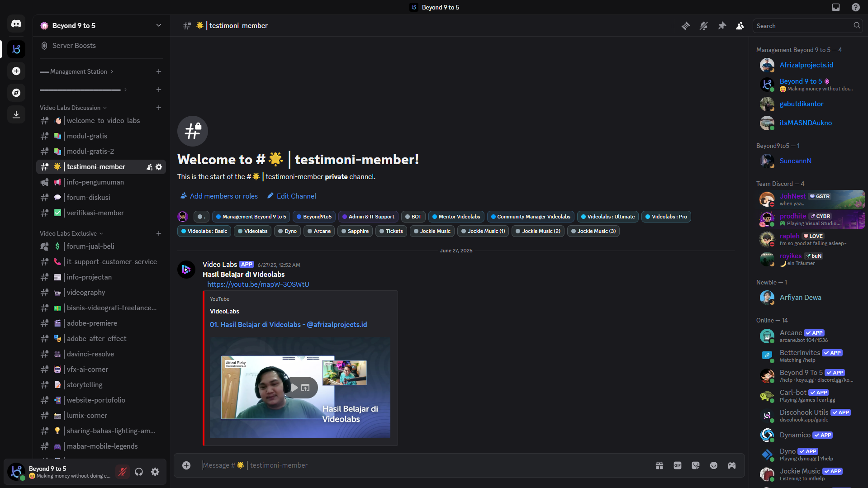Click the Admin & IT Support role chip
Screen dimensions: 868x488
tap(368, 217)
